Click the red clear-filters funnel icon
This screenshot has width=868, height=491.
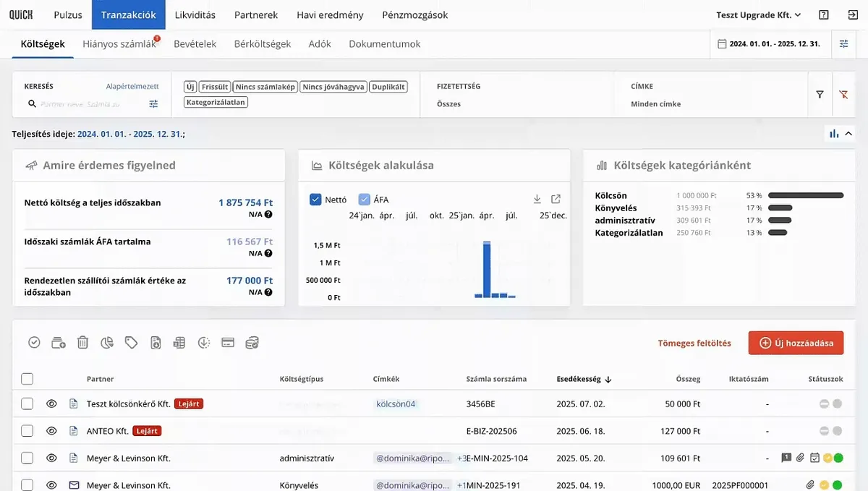(x=843, y=94)
